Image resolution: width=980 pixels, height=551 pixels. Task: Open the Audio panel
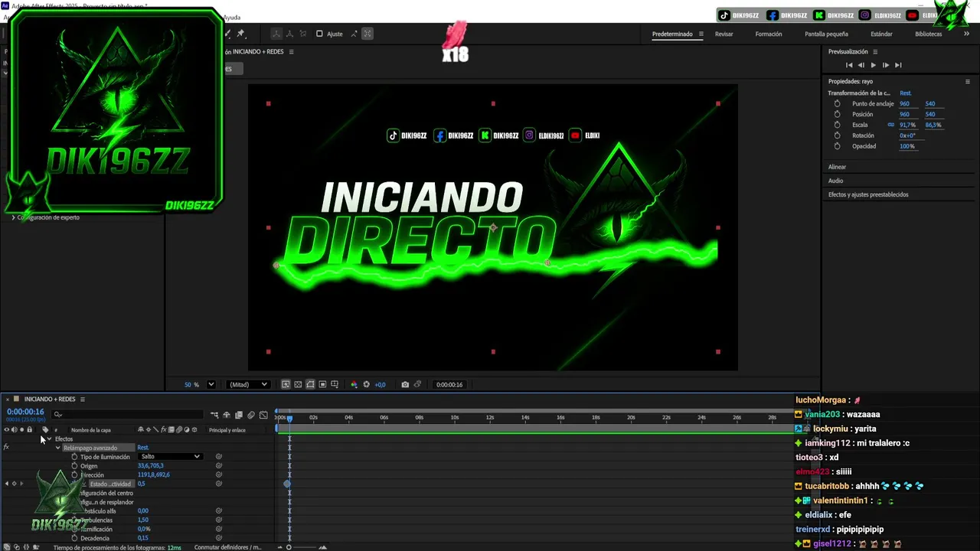pos(835,181)
